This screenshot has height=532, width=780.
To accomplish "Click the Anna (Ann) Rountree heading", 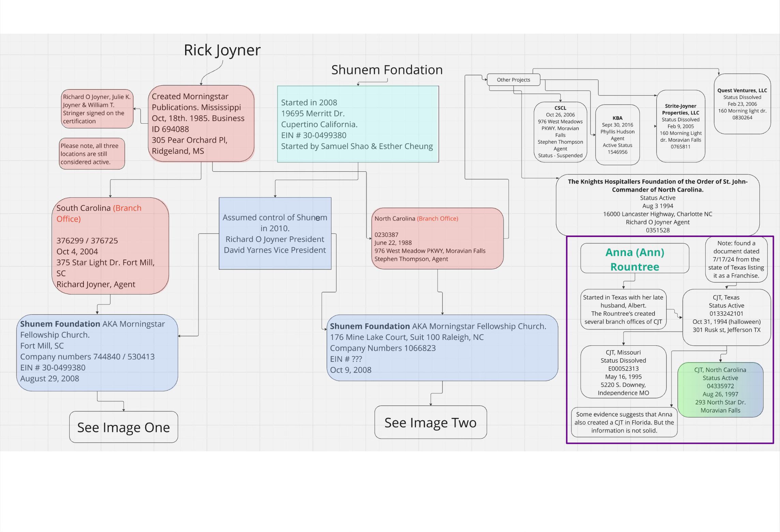I will tap(634, 259).
